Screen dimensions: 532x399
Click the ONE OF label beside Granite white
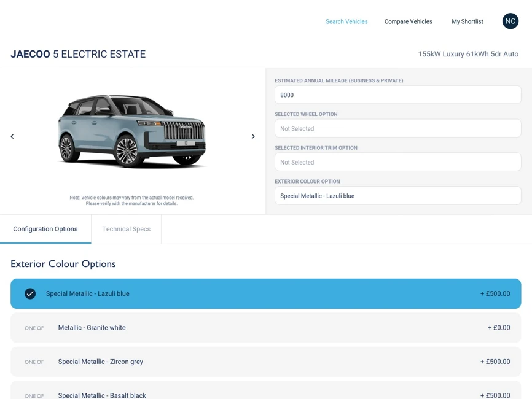(x=34, y=328)
